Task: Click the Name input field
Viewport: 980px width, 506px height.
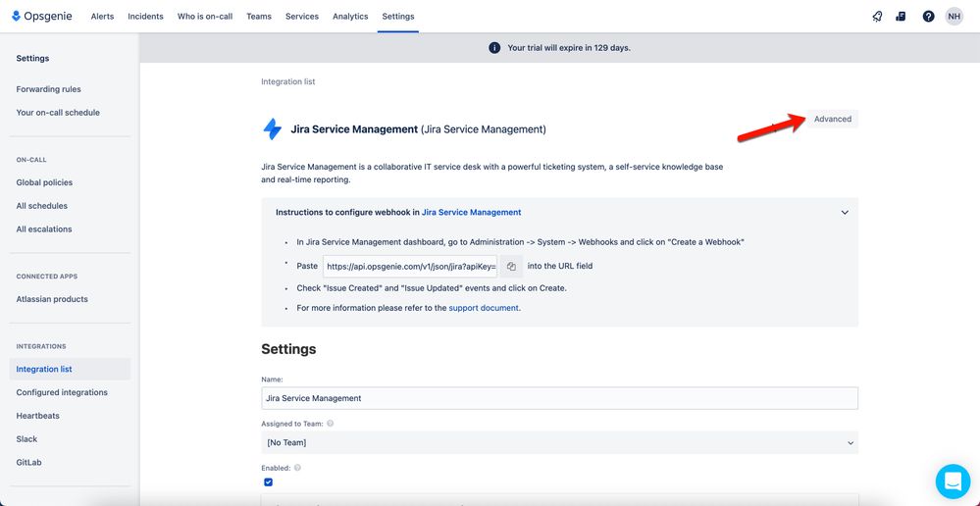Action: pyautogui.click(x=559, y=398)
